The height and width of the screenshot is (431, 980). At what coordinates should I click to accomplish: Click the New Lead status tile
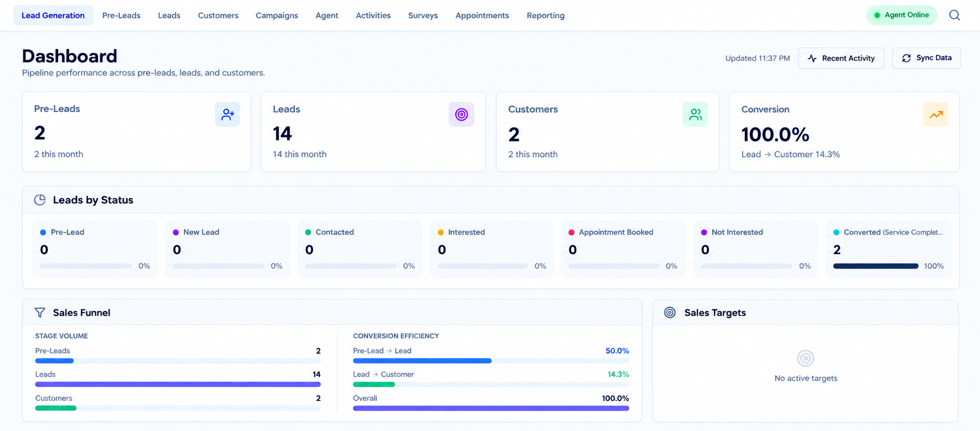click(228, 249)
